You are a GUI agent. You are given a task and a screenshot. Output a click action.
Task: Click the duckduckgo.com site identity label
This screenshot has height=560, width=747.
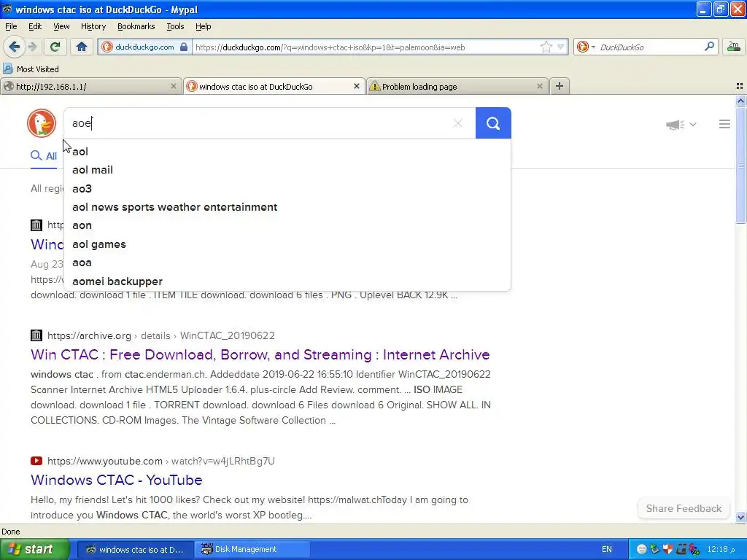pyautogui.click(x=144, y=47)
